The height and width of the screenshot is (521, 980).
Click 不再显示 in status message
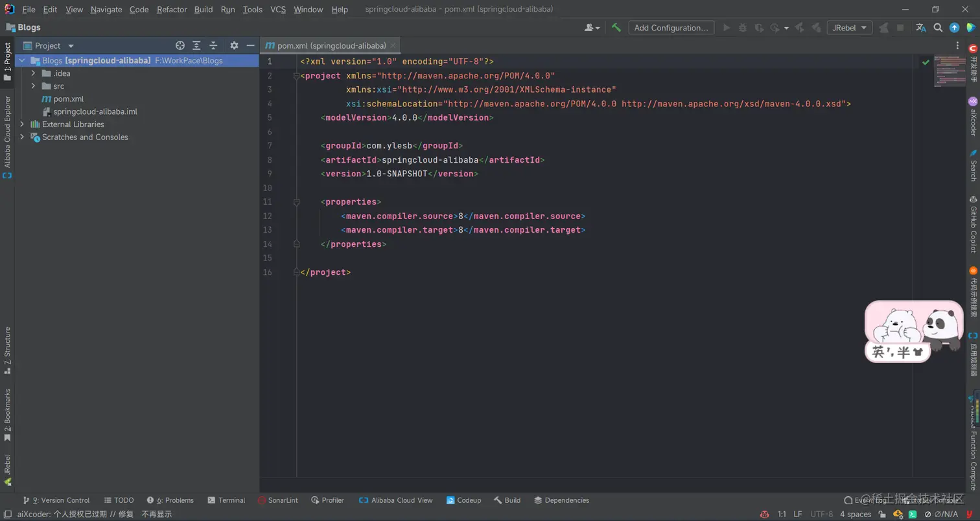(x=157, y=515)
